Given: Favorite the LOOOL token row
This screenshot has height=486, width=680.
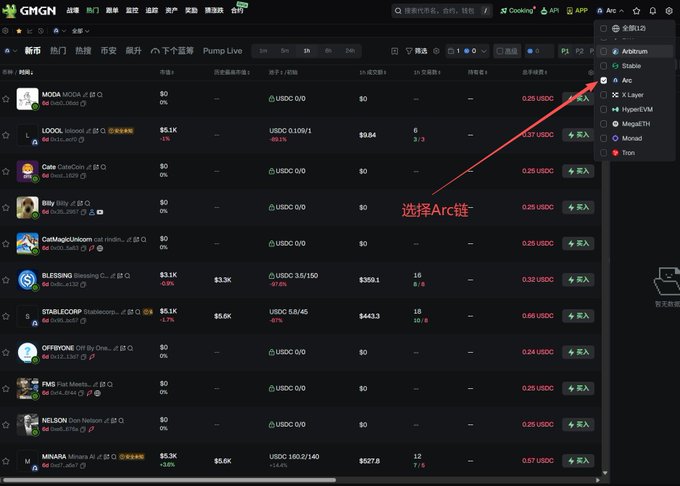Looking at the screenshot, I should 6,135.
